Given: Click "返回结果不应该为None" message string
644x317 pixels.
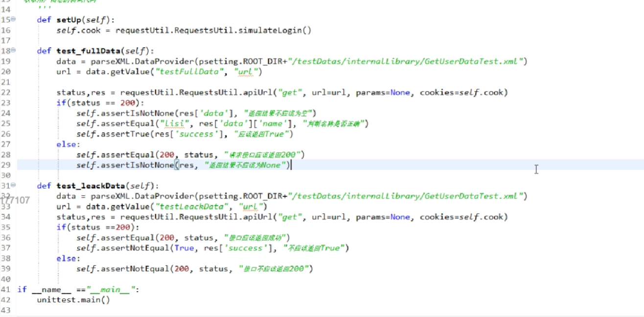Looking at the screenshot, I should pyautogui.click(x=246, y=165).
